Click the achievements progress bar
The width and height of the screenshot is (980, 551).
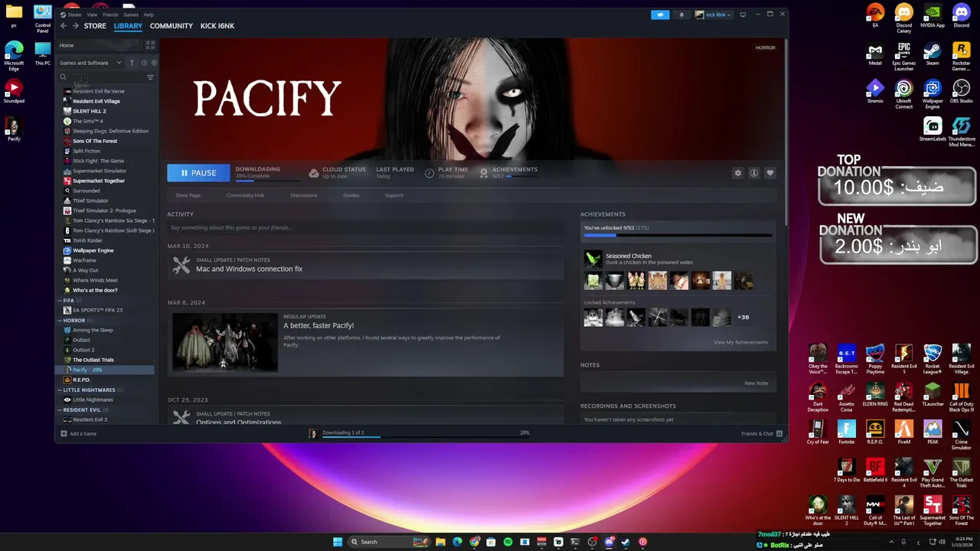point(678,236)
